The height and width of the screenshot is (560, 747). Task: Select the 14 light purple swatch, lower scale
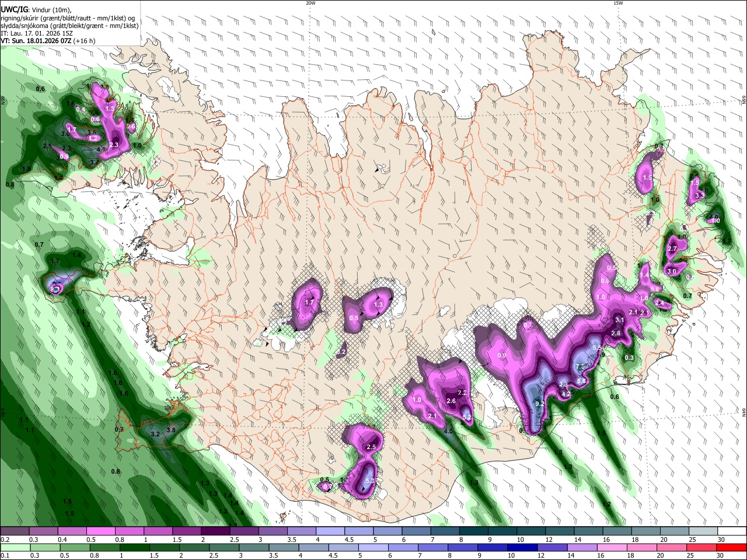(582, 548)
